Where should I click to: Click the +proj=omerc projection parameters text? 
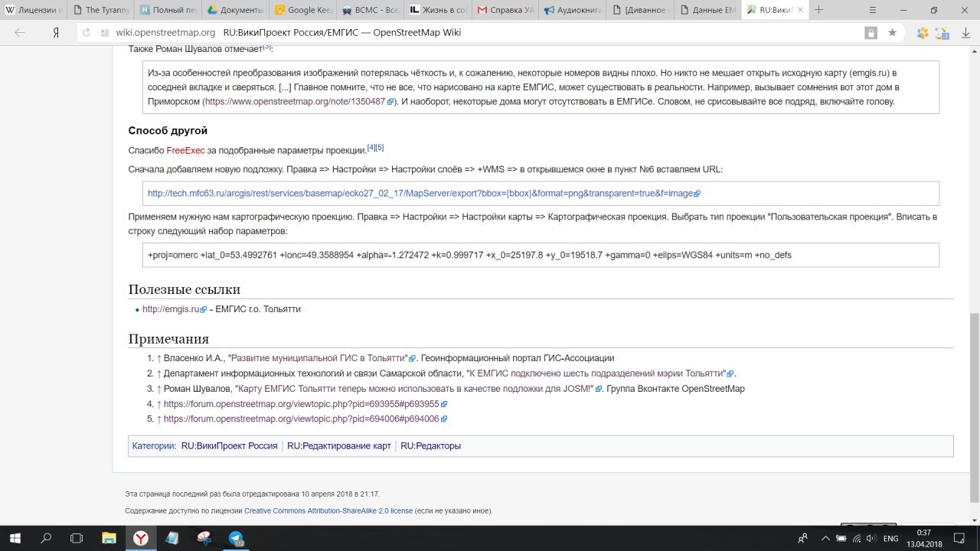469,255
